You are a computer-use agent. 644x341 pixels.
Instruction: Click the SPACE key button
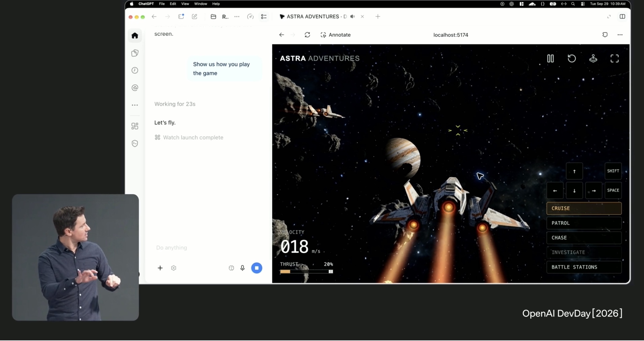click(x=613, y=190)
